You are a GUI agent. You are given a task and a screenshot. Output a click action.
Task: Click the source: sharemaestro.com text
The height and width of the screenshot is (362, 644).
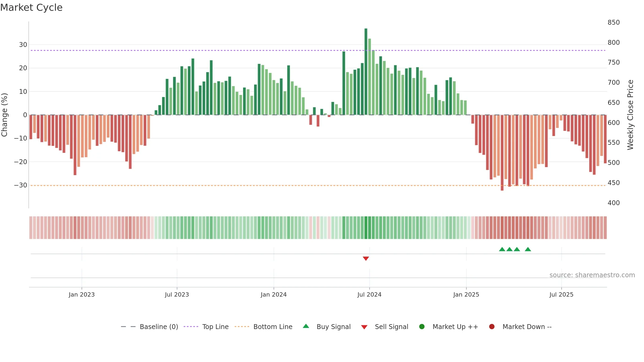pos(592,275)
